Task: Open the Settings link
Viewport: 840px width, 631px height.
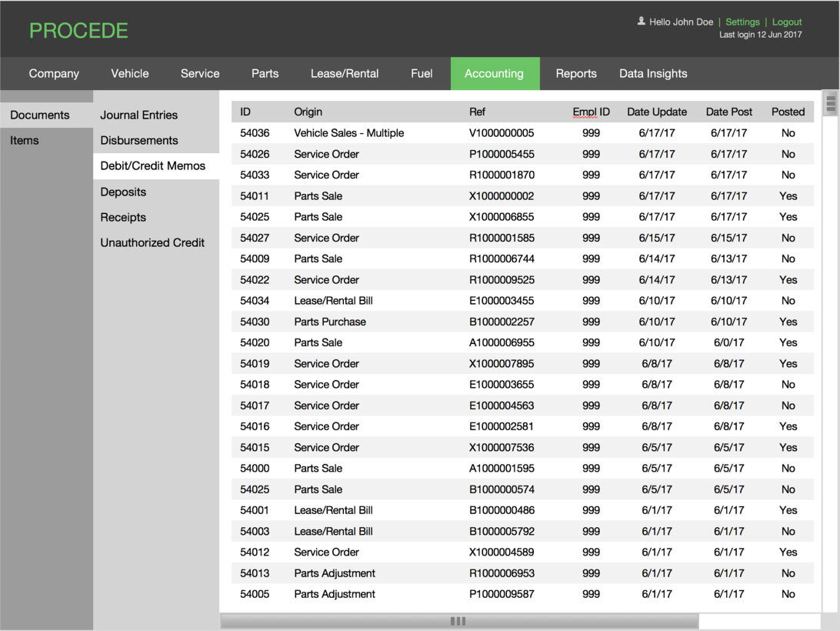Action: [x=742, y=22]
